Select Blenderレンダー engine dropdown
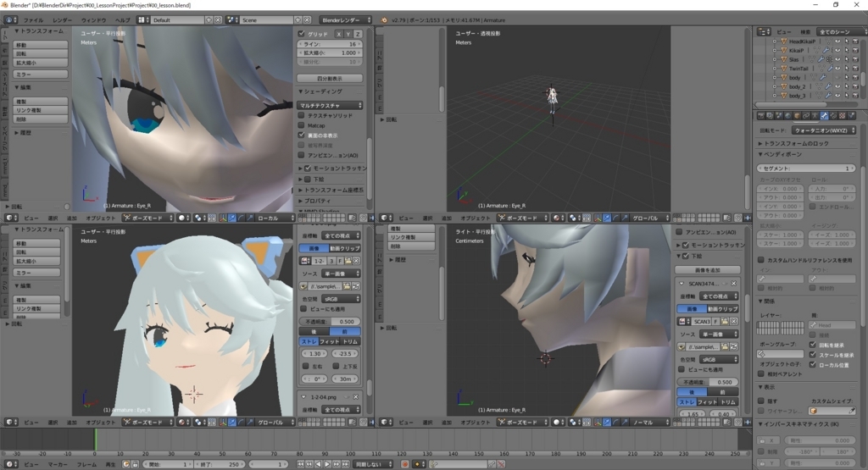Image resolution: width=868 pixels, height=470 pixels. [346, 20]
